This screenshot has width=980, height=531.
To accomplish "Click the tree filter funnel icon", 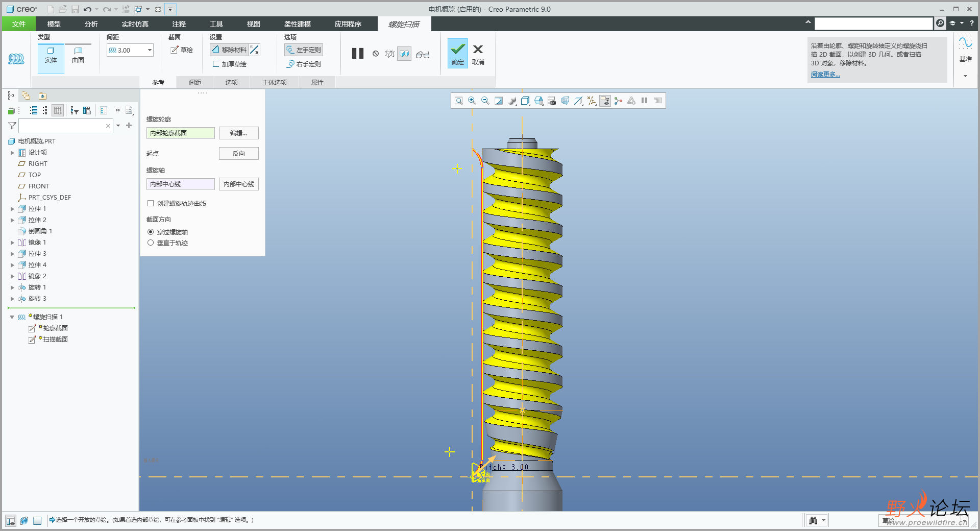I will pos(12,126).
